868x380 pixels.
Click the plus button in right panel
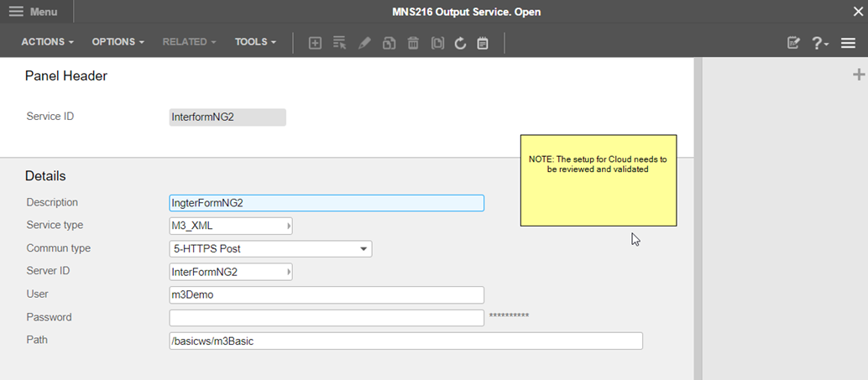click(x=858, y=75)
